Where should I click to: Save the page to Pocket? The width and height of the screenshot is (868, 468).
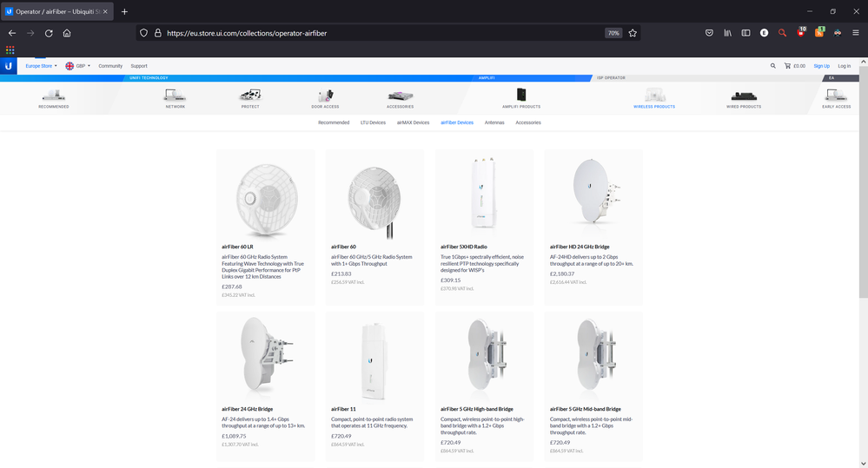[x=709, y=33]
